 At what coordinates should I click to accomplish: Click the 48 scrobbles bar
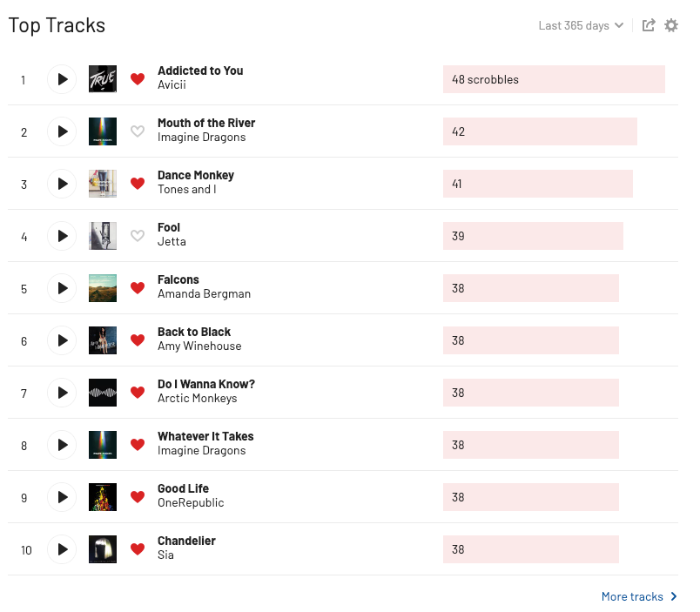pos(554,79)
